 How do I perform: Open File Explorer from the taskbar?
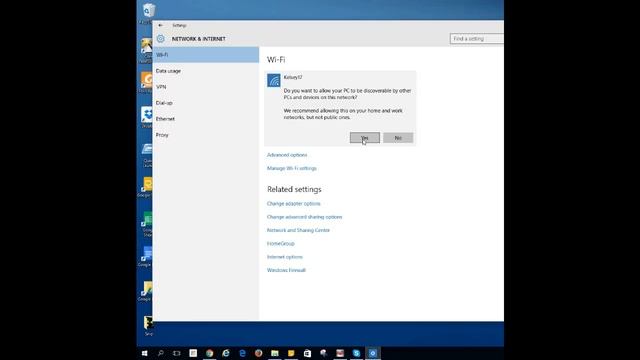pos(275,353)
